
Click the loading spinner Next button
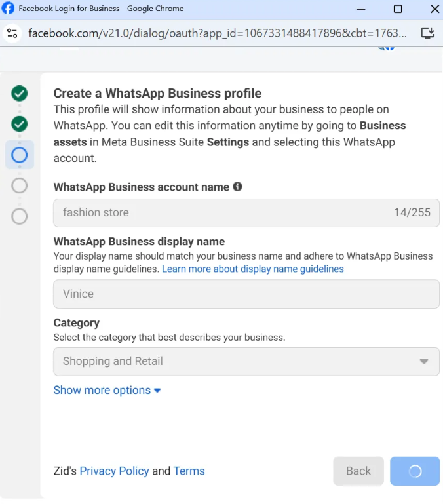[x=414, y=471]
